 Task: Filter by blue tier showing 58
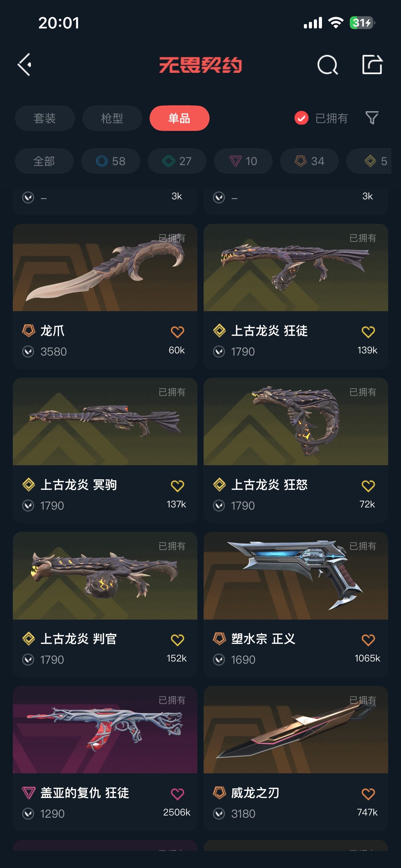coord(111,161)
